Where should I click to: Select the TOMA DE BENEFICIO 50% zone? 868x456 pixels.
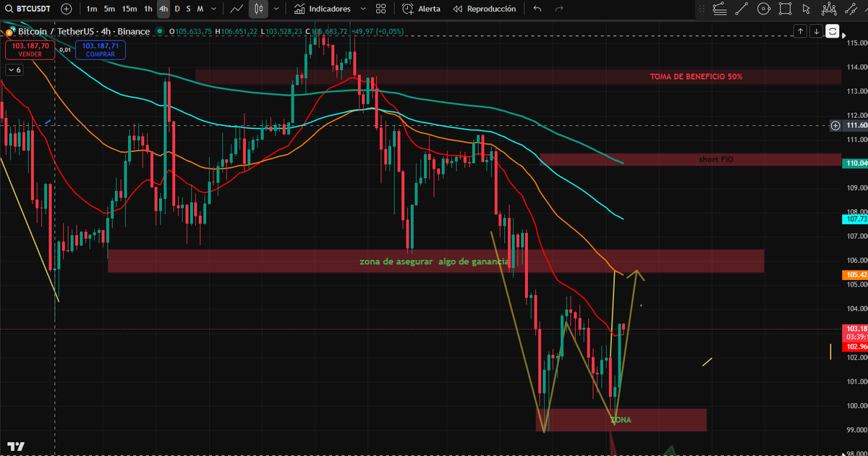(x=518, y=76)
